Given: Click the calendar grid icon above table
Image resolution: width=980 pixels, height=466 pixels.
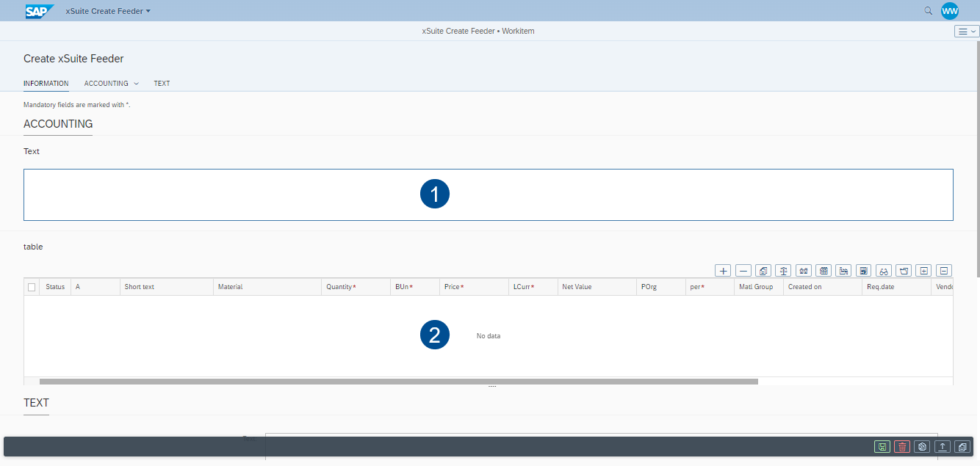Looking at the screenshot, I should [824, 271].
